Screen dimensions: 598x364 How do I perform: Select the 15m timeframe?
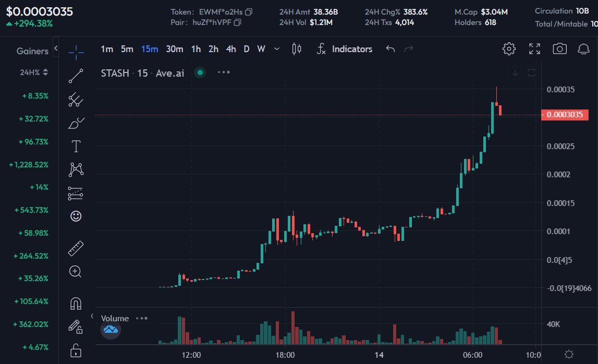[150, 49]
